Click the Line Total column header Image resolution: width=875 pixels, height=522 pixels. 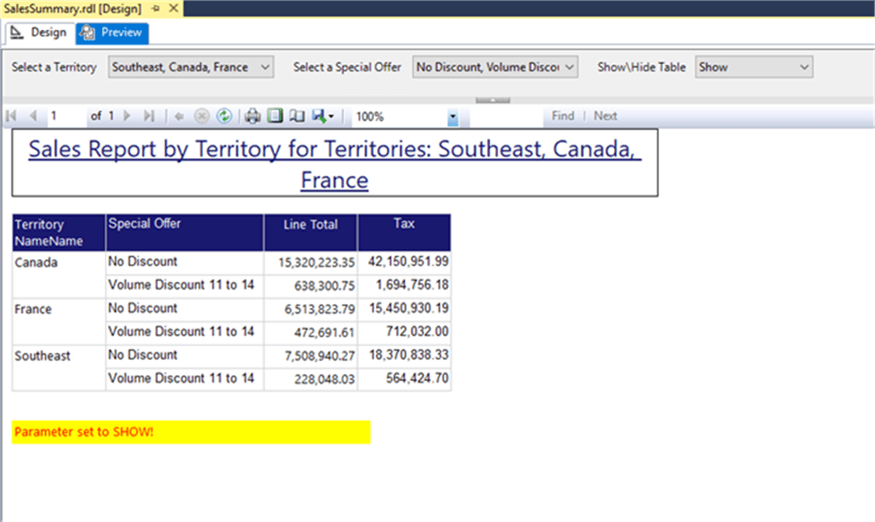[310, 232]
